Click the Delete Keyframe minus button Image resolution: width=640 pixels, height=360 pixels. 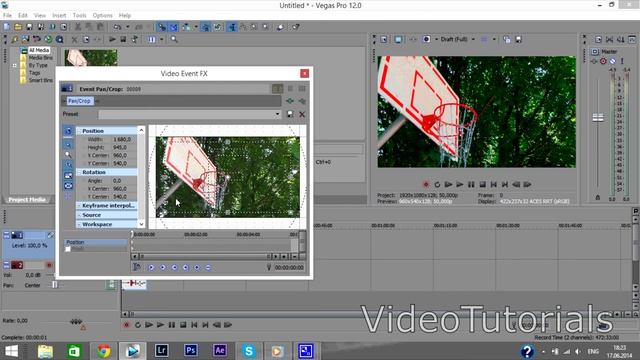208,267
